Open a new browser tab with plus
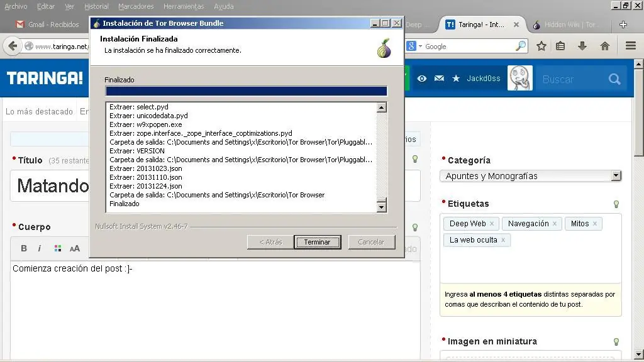Screen dimensions: 644x362 click(623, 25)
